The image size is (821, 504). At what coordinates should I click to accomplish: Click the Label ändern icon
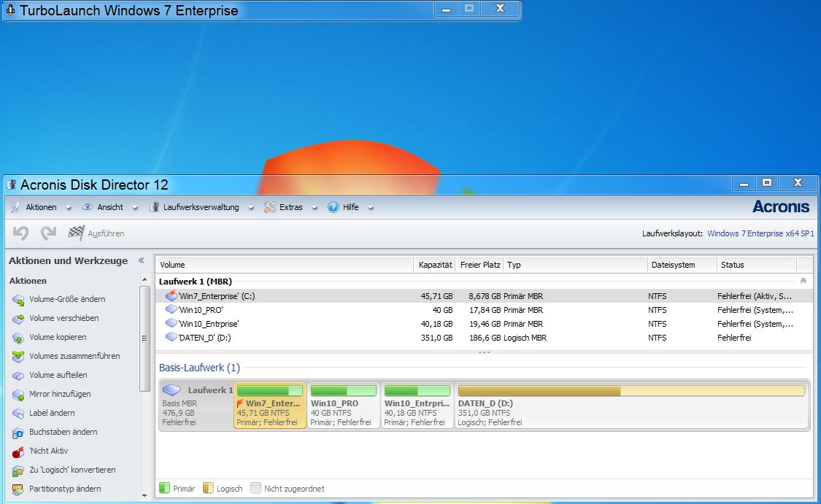coord(18,414)
